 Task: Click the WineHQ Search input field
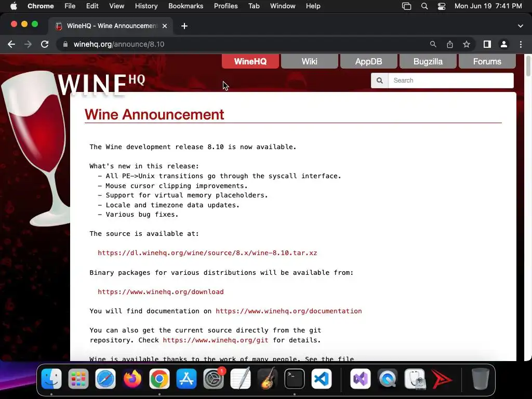pyautogui.click(x=451, y=81)
